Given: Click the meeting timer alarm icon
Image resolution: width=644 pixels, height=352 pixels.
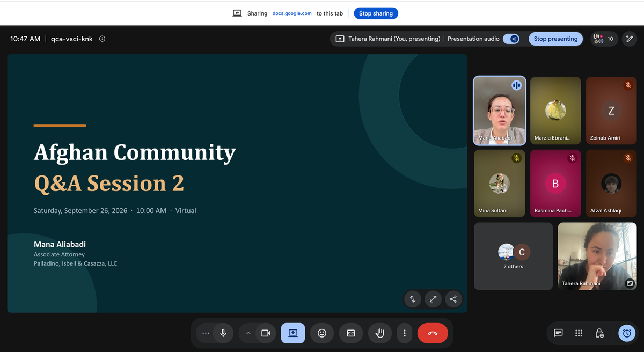Looking at the screenshot, I should [626, 333].
